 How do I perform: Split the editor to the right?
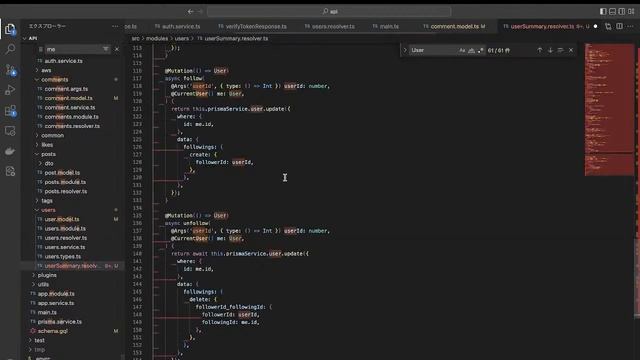[619, 26]
